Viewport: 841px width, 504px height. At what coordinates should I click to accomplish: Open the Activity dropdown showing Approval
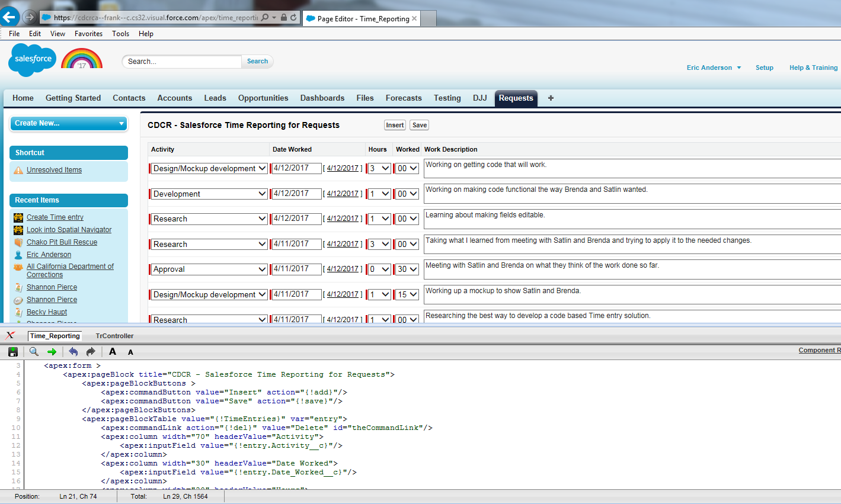(209, 269)
